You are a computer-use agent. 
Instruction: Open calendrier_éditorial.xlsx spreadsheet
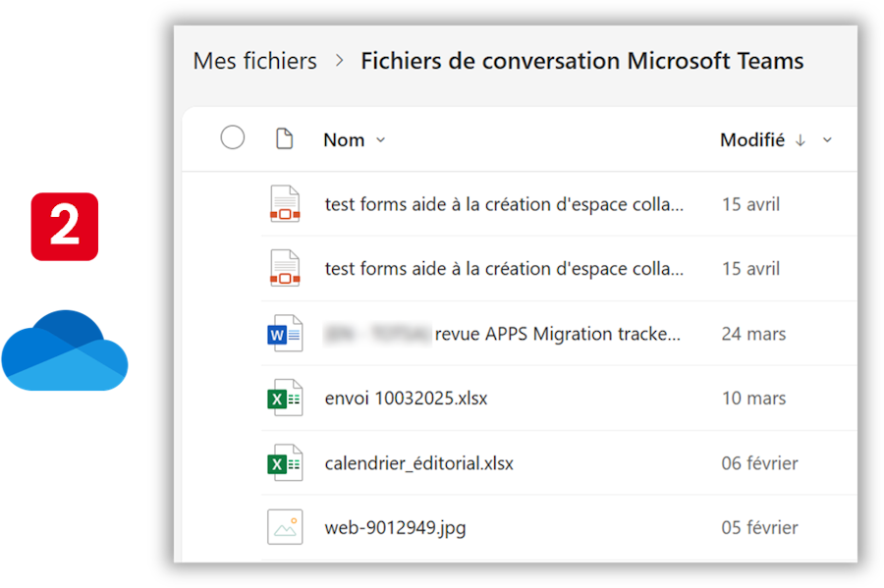tap(418, 463)
